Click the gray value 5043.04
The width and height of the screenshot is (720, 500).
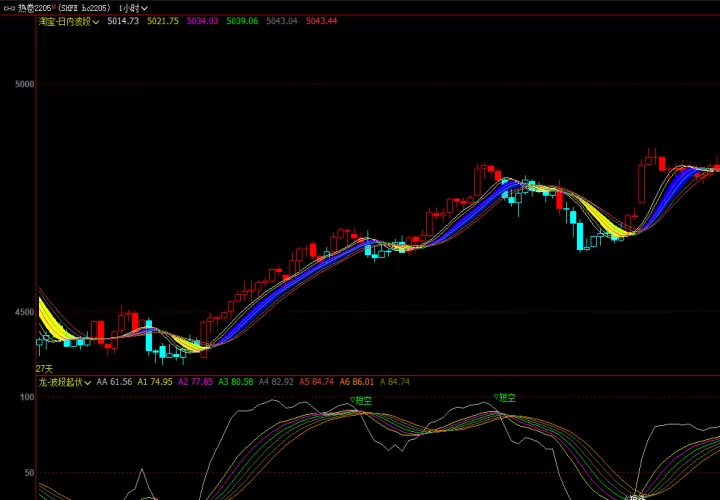[282, 21]
